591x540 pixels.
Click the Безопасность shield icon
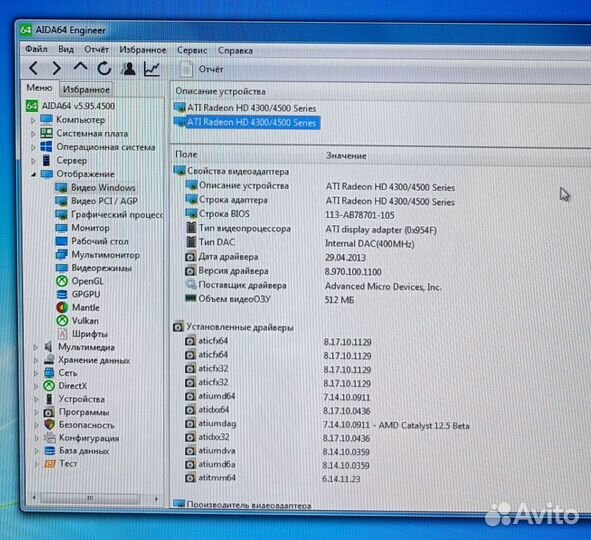(x=49, y=425)
